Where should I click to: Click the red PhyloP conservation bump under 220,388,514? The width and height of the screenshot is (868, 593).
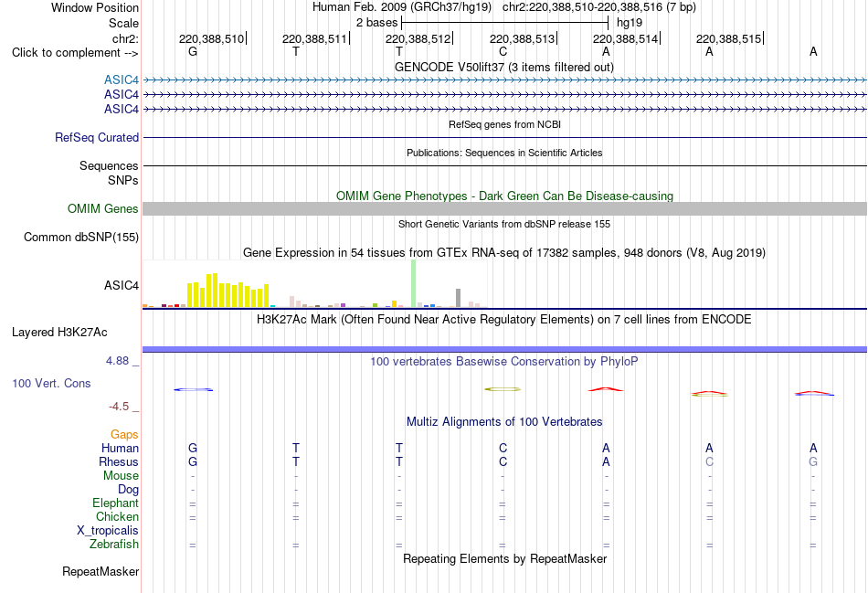pos(606,389)
